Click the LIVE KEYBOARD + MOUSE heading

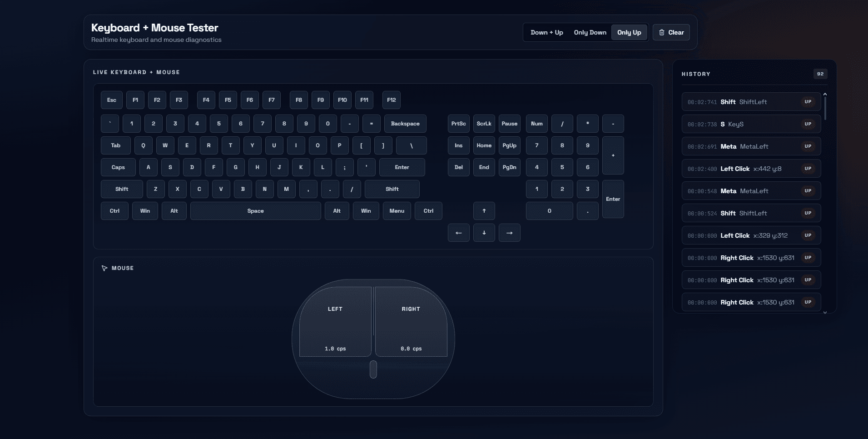click(136, 72)
